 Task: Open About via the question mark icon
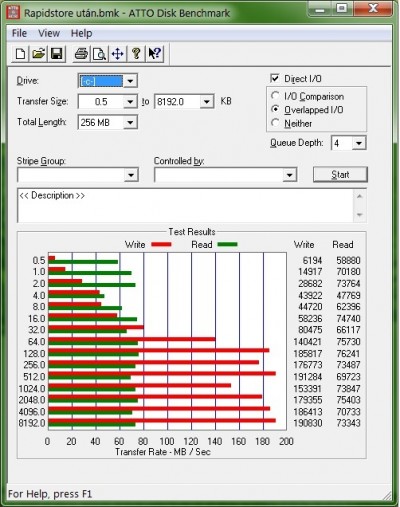[136, 54]
